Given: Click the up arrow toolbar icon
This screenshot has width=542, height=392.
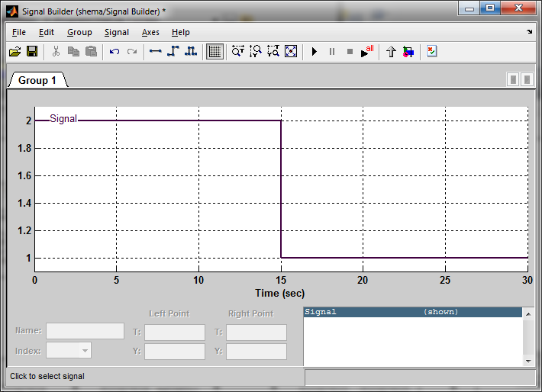Looking at the screenshot, I should [391, 52].
